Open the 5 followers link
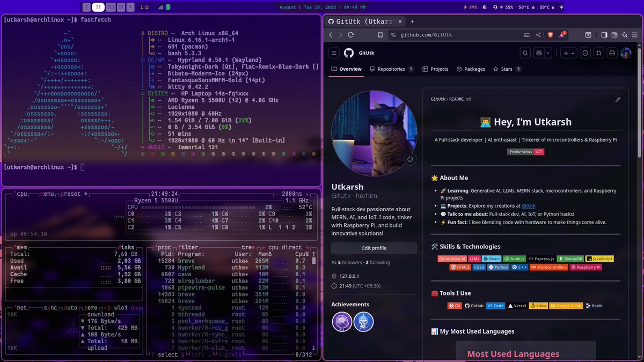The image size is (644, 362). (351, 263)
